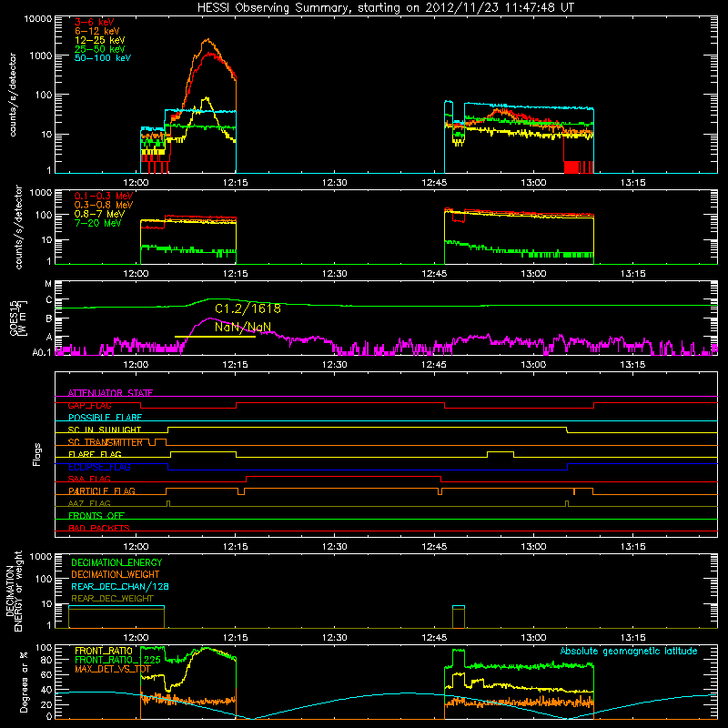Viewport: 728px width, 728px height.
Task: Select the 12-25 keV legend label
Action: (99, 40)
